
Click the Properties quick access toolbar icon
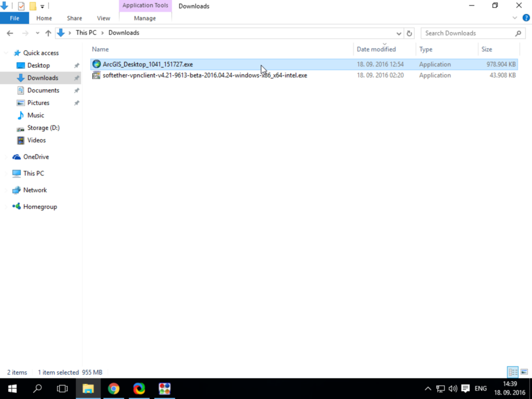[x=21, y=6]
